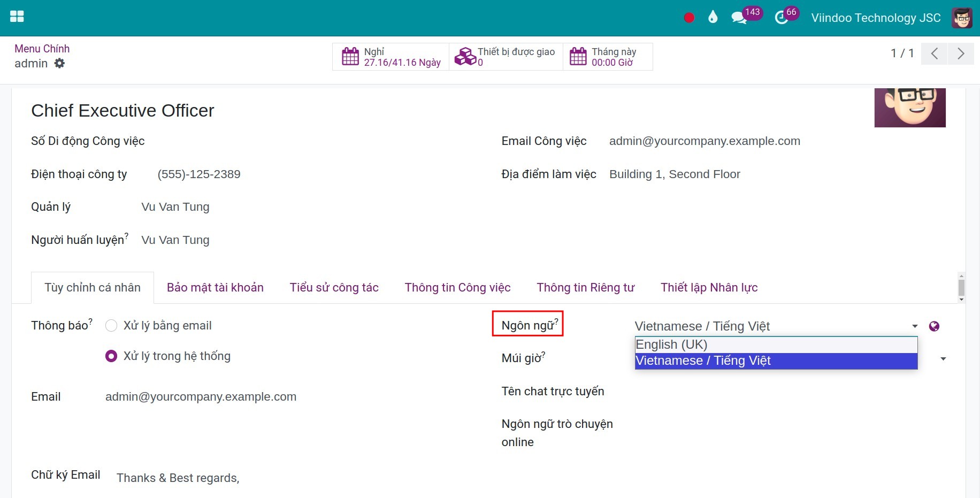The height and width of the screenshot is (498, 980).
Task: Expand the Múi giờ timezone dropdown arrow
Action: (943, 359)
